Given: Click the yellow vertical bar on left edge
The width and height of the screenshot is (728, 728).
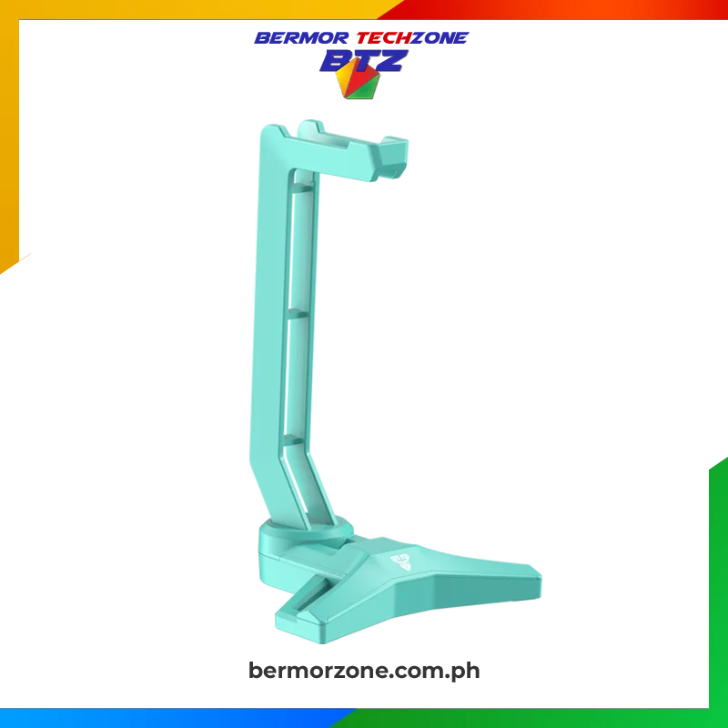Looking at the screenshot, I should point(10,136).
